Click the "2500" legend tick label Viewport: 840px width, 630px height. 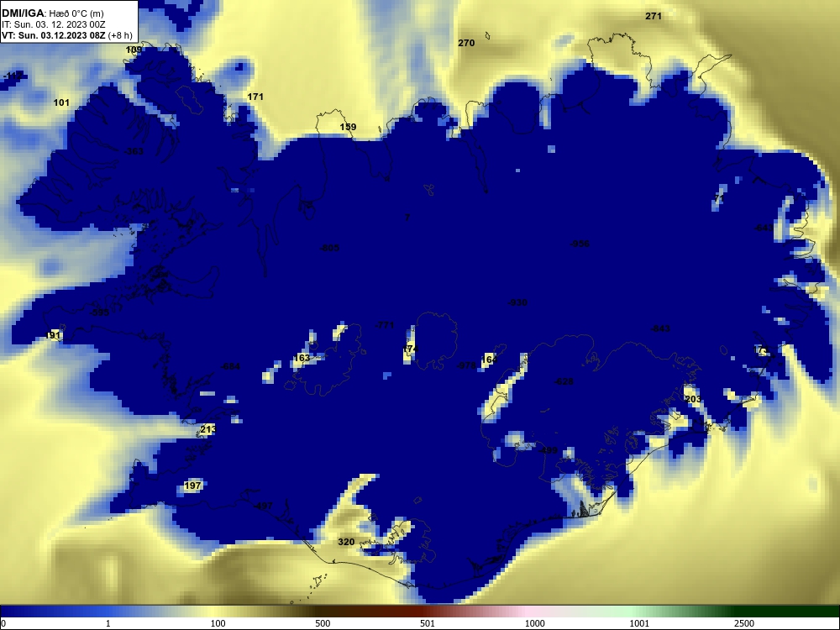point(744,623)
